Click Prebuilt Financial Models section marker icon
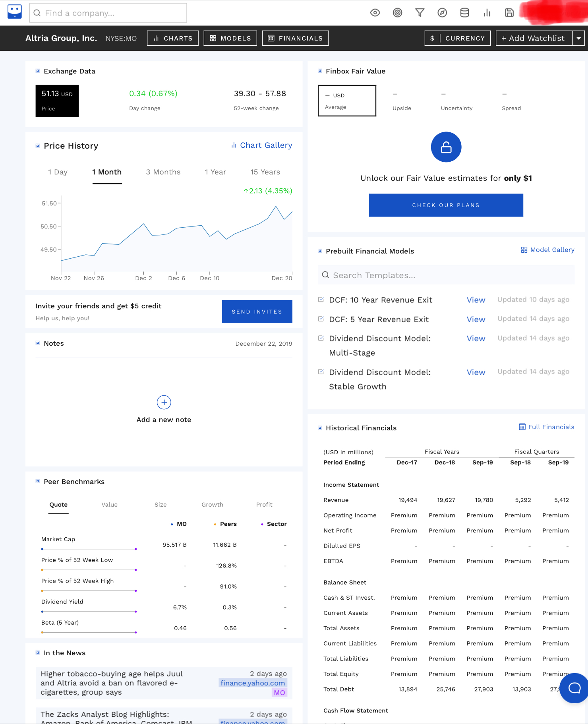The width and height of the screenshot is (588, 724). click(x=320, y=251)
